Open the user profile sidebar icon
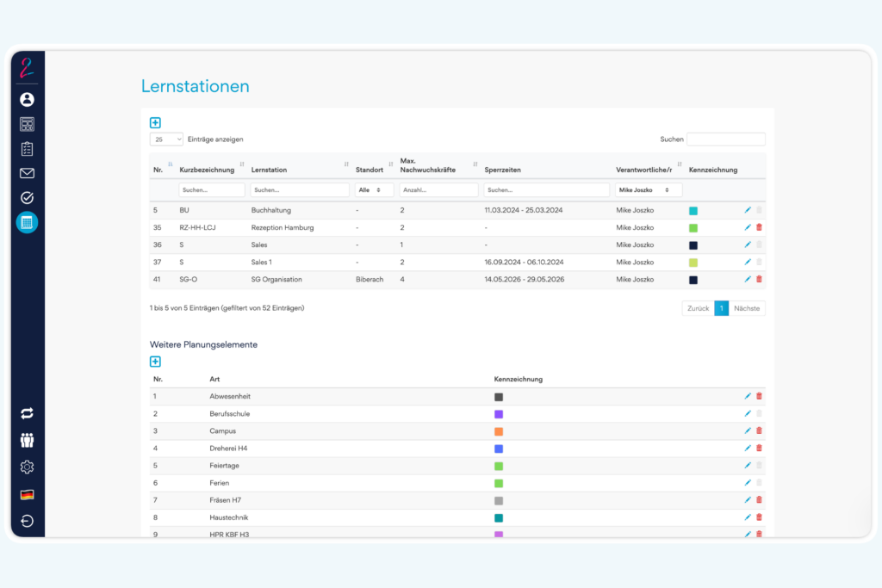 [x=27, y=99]
